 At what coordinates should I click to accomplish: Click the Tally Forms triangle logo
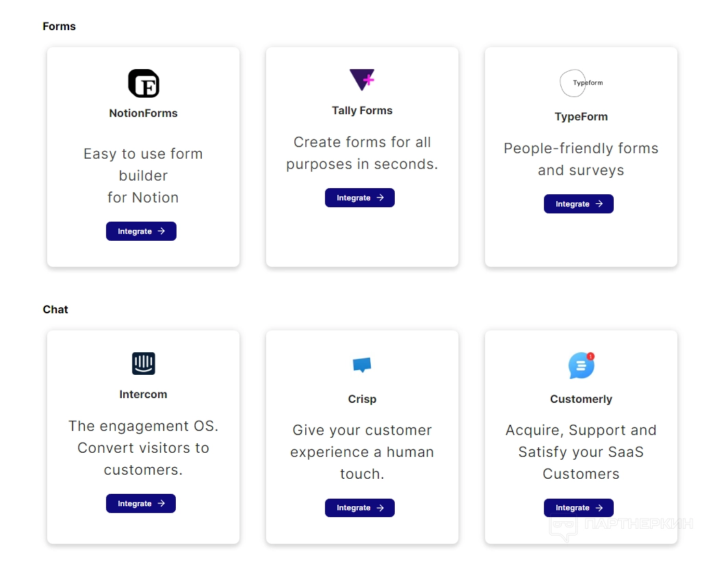[x=361, y=80]
